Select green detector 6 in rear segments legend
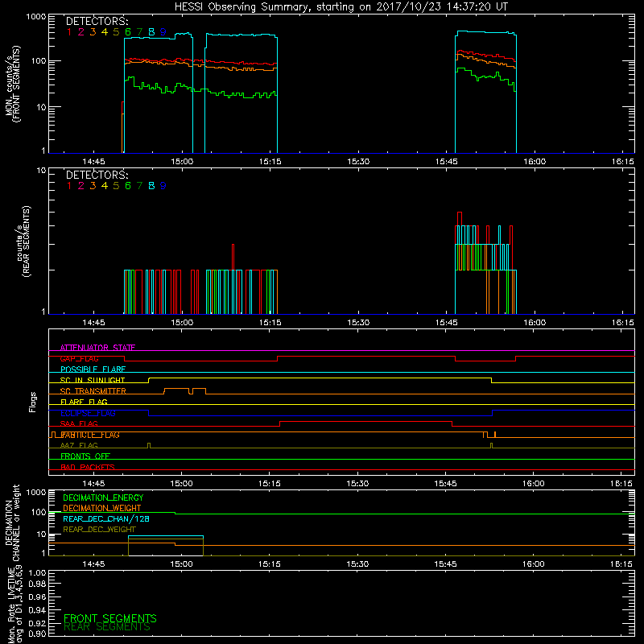Image resolution: width=644 pixels, height=644 pixels. pyautogui.click(x=128, y=186)
